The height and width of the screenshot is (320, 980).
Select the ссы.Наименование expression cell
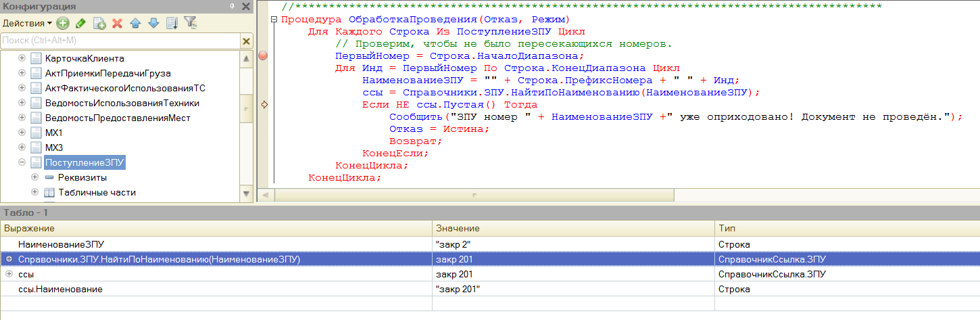[216, 289]
